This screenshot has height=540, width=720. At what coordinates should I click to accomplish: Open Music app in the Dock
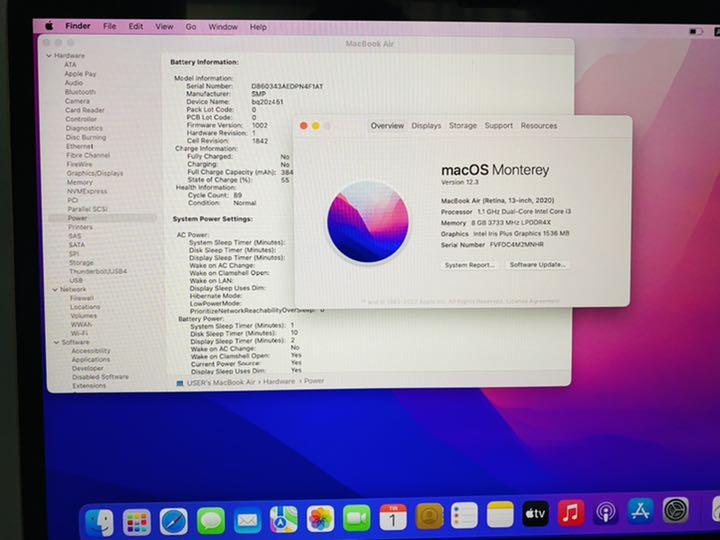pyautogui.click(x=571, y=512)
